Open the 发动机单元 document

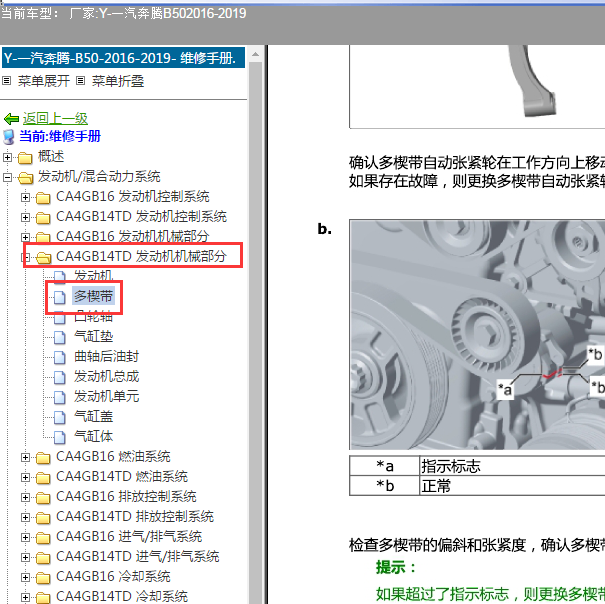coord(106,396)
